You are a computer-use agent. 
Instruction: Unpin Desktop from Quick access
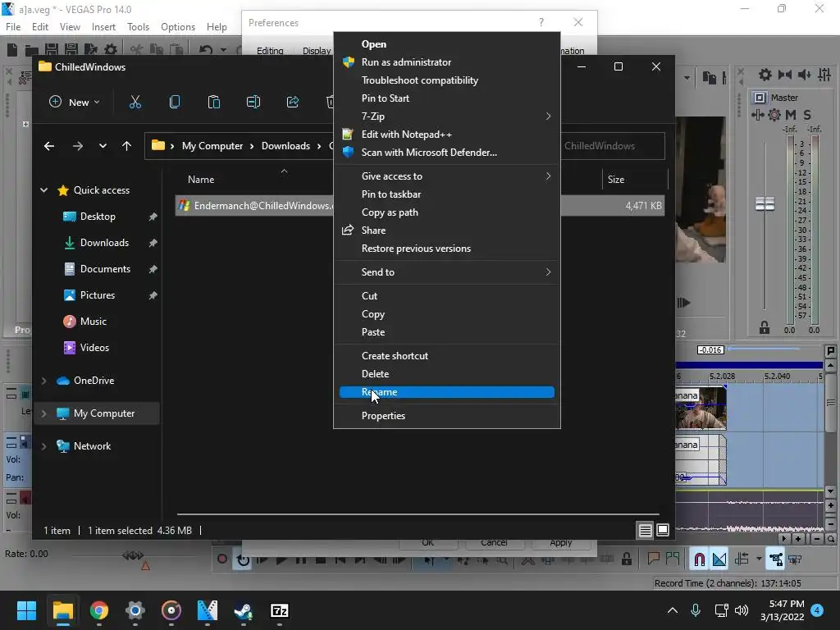coord(153,217)
